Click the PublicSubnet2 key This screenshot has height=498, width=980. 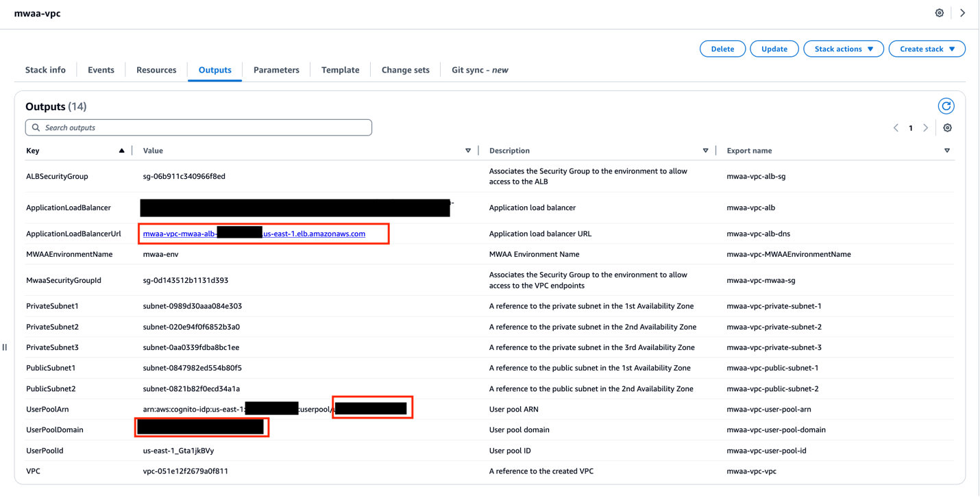point(51,389)
